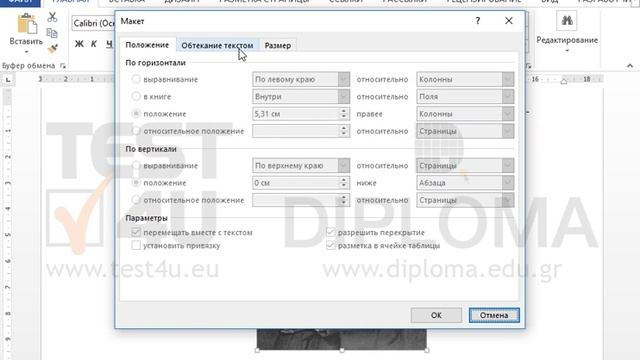This screenshot has height=360, width=640.
Task: Toggle Italic (К) formatting
Action: click(94, 44)
